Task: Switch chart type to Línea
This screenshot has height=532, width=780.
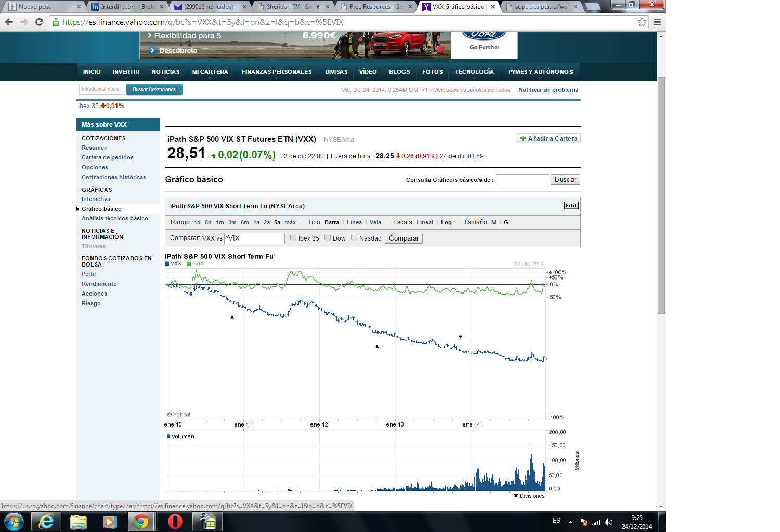Action: pos(354,222)
